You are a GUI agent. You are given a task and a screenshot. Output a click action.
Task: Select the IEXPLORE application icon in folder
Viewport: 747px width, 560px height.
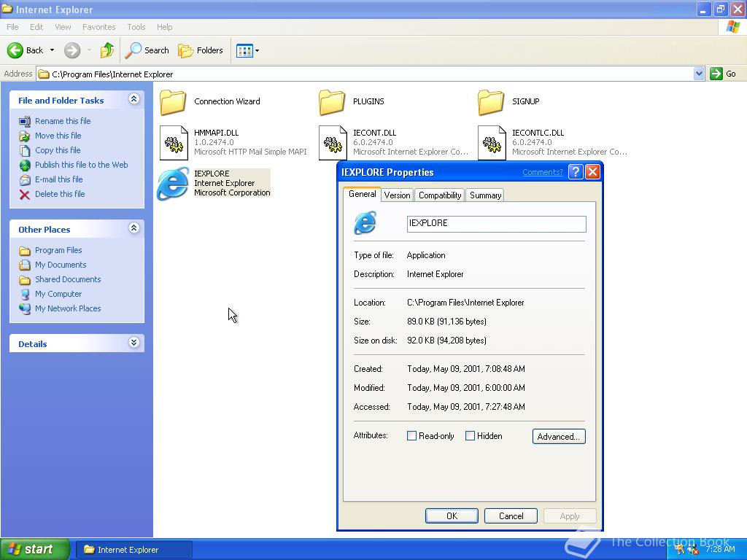[x=173, y=183]
